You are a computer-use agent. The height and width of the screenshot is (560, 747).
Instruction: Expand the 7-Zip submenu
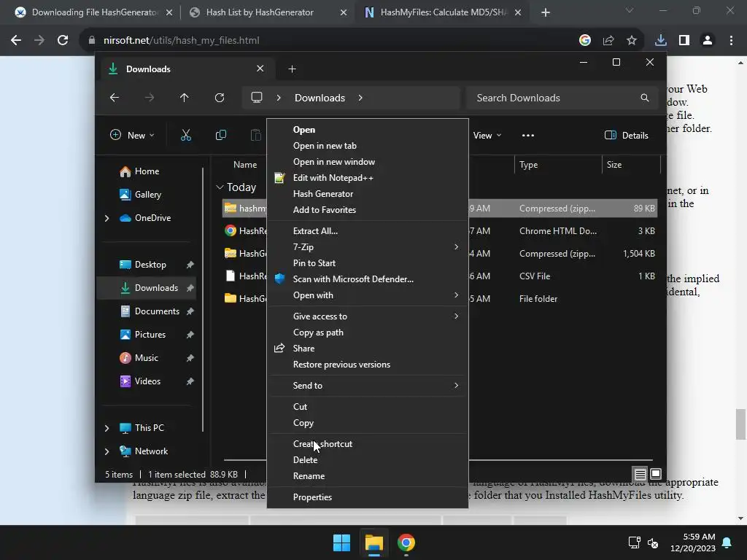click(368, 247)
